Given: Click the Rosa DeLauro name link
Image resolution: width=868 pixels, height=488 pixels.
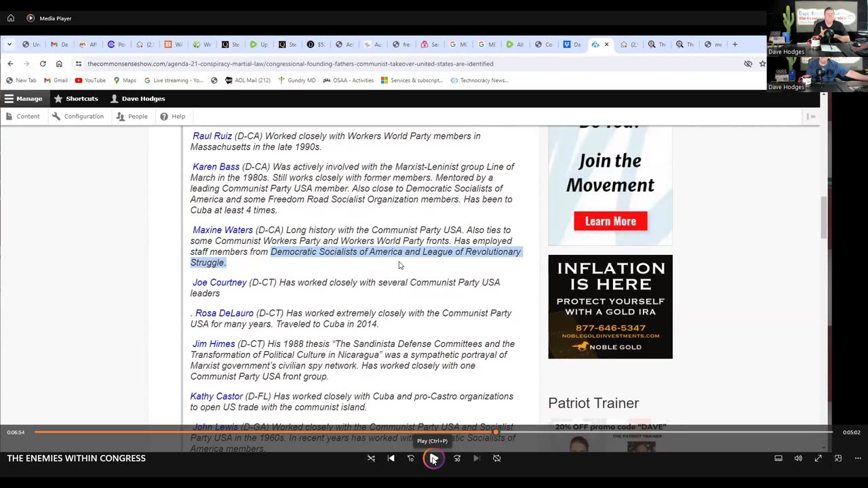Looking at the screenshot, I should pos(224,313).
